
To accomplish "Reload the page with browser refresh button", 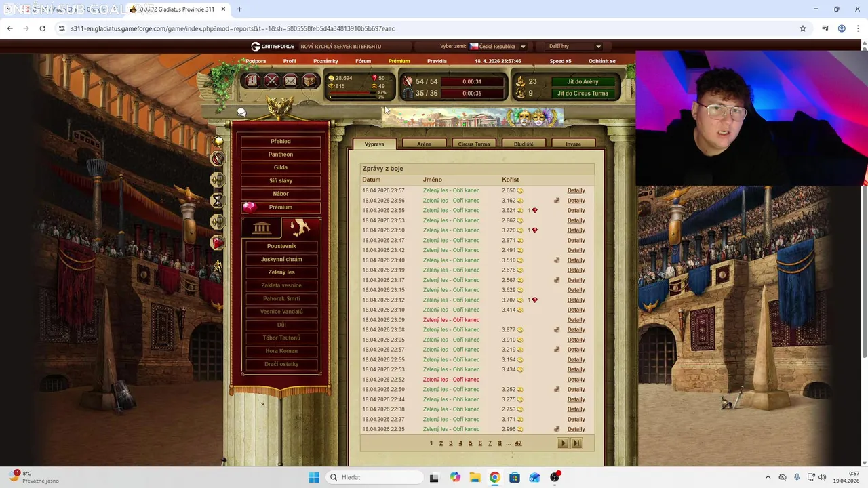I will (x=42, y=28).
